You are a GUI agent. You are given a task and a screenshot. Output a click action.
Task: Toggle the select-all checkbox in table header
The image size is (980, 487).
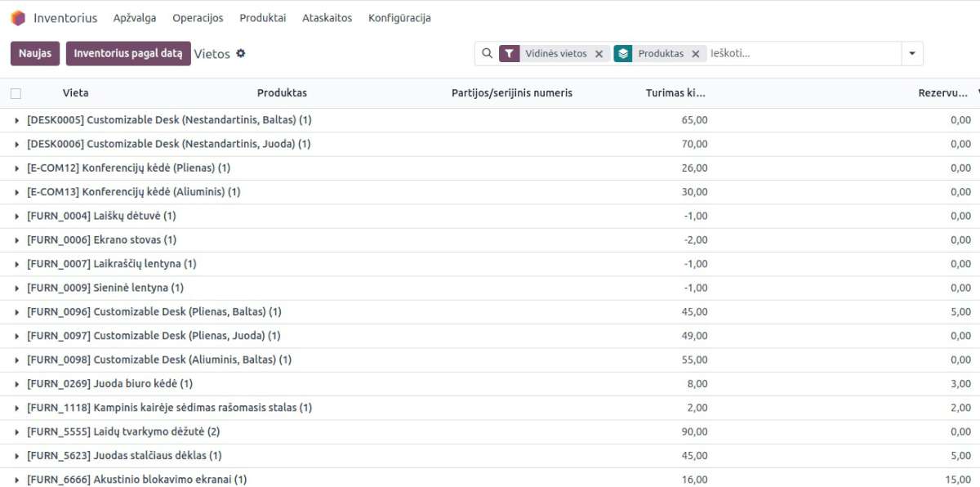tap(16, 93)
